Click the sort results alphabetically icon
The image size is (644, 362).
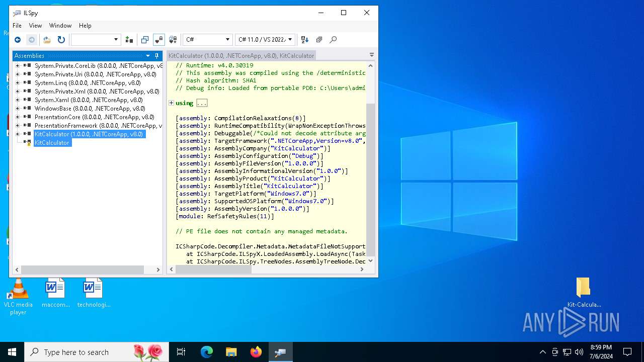(305, 40)
